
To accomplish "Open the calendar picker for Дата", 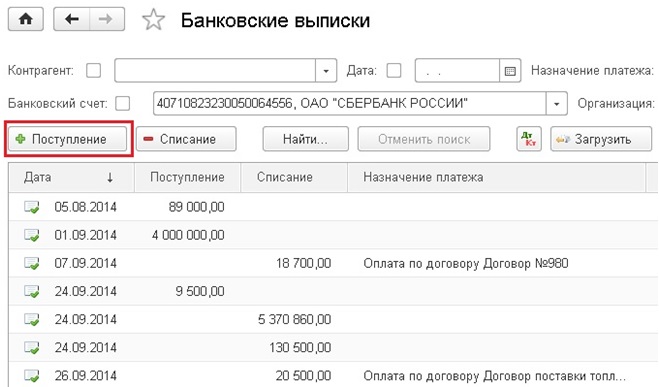I will coord(510,71).
